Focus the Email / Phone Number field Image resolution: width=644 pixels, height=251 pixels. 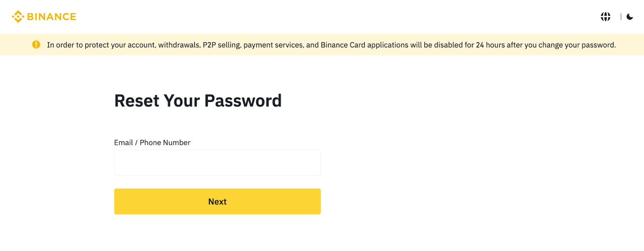click(217, 163)
